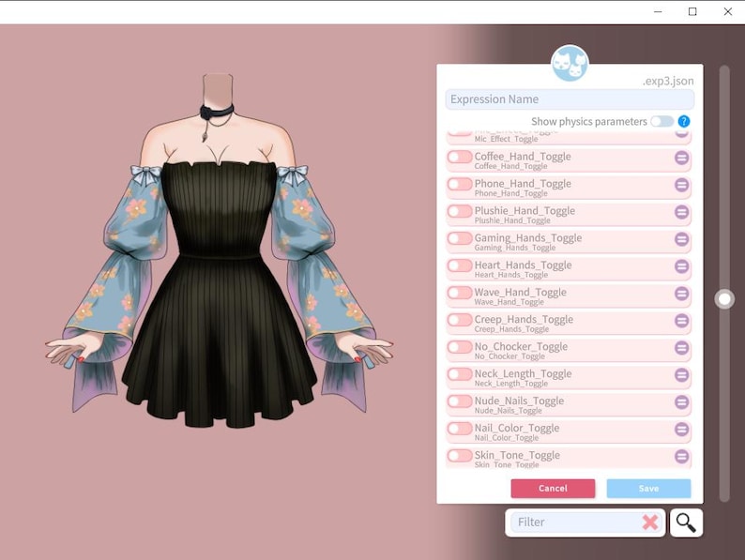The height and width of the screenshot is (560, 745).
Task: Click the Expression Name field
Action: (x=570, y=99)
